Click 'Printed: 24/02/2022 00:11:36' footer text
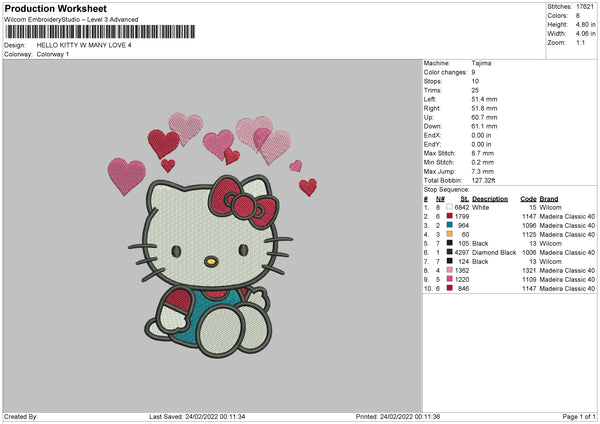Screen dimensions: 600x424 pyautogui.click(x=398, y=416)
